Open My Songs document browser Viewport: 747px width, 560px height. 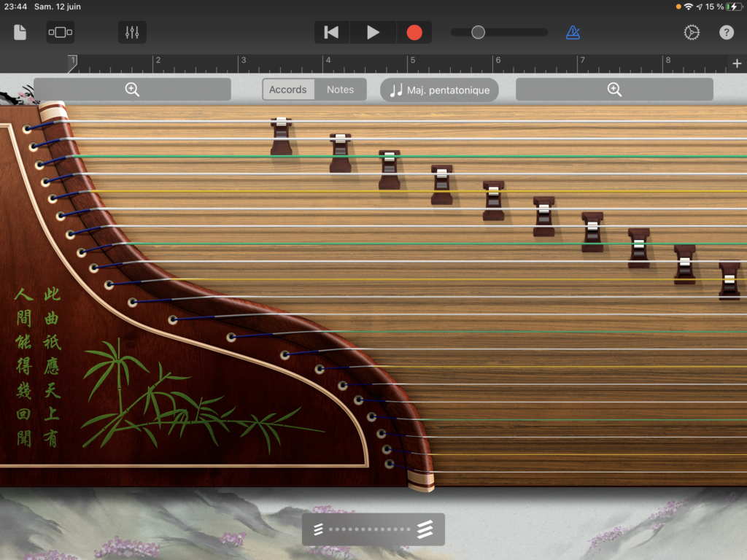20,32
